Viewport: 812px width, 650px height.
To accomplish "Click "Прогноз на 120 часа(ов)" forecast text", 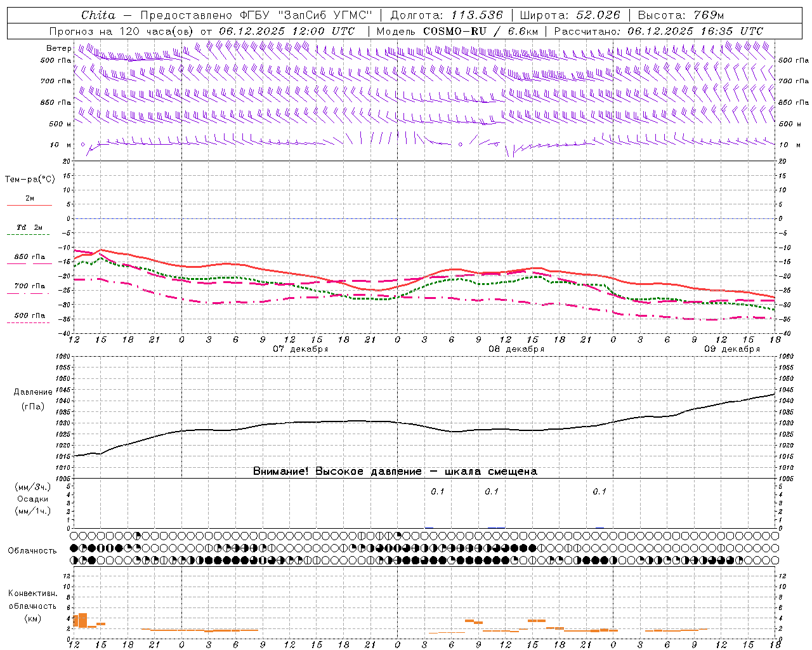I will click(x=122, y=31).
